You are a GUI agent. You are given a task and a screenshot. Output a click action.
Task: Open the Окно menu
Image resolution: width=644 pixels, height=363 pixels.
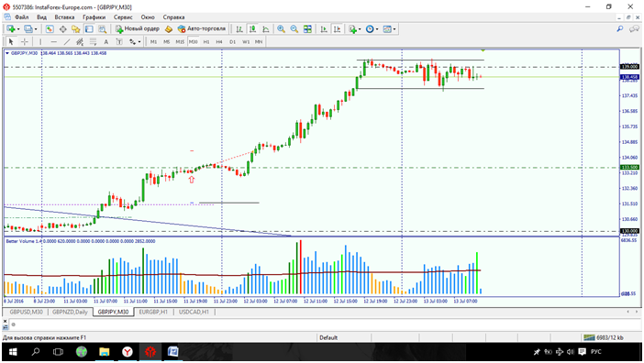148,17
